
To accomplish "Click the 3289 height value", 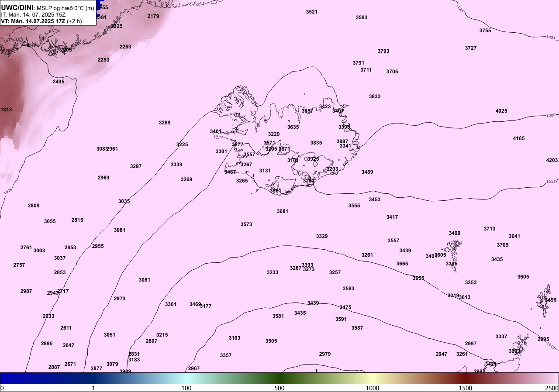I will 165,123.
